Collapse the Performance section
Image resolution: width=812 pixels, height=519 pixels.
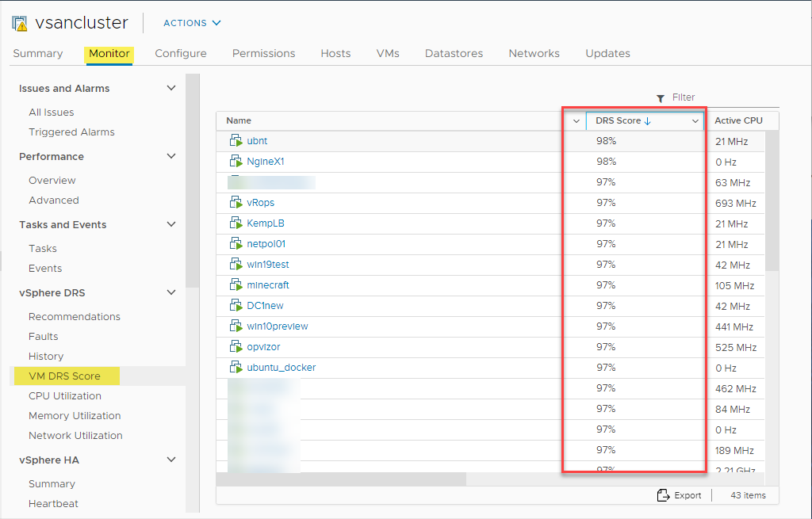point(171,156)
